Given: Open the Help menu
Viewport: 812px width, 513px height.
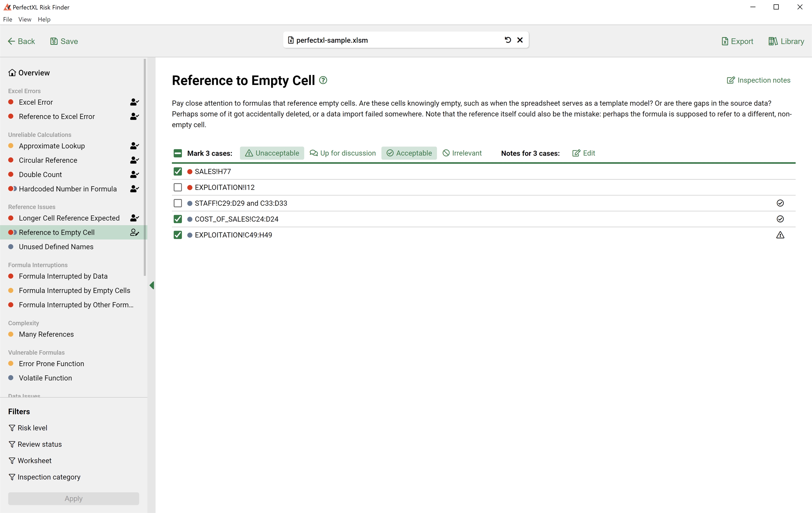Looking at the screenshot, I should point(44,19).
